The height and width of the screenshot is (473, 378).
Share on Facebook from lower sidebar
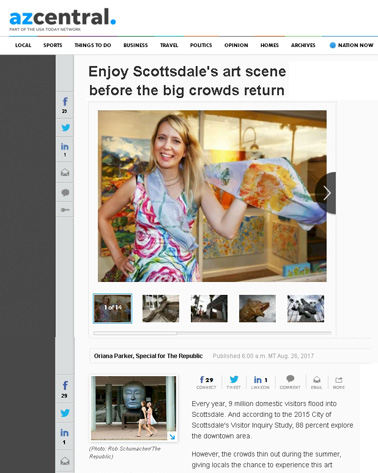pyautogui.click(x=65, y=389)
